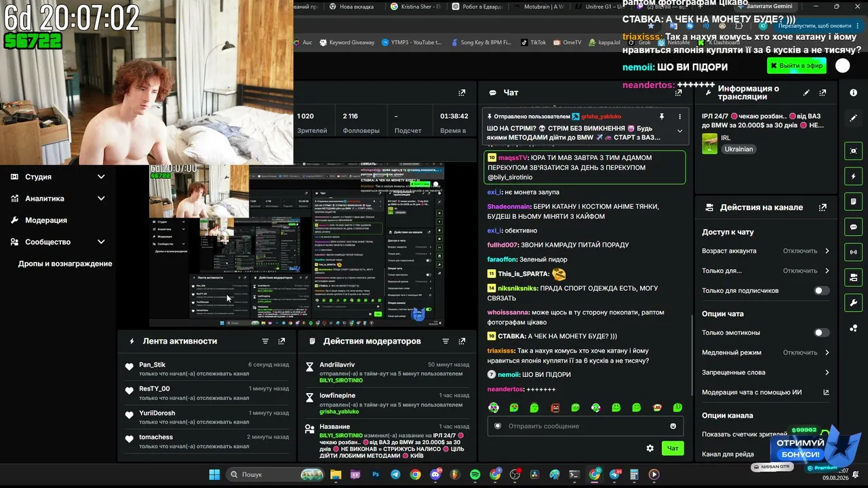Pop out Информация о трансляции panel
Viewport: 868px width, 488px height.
(823, 93)
